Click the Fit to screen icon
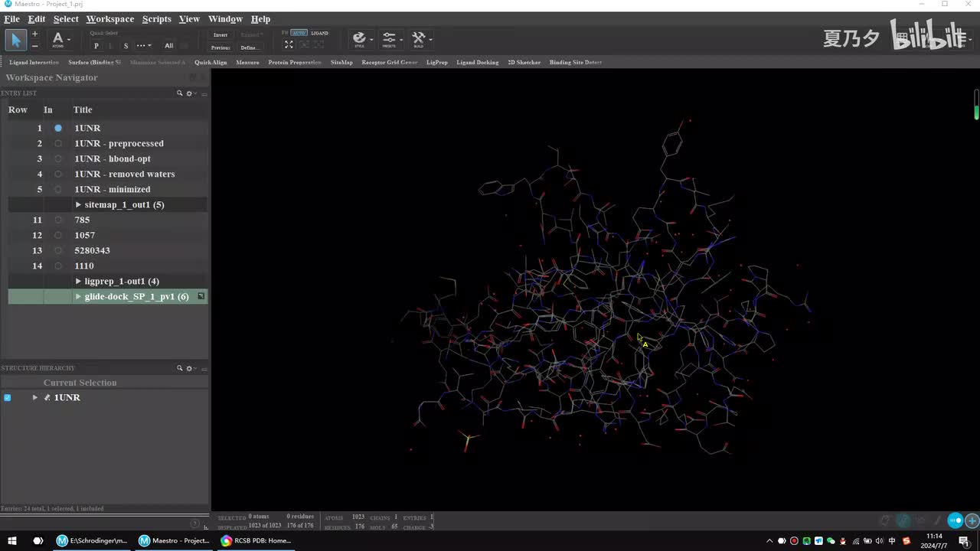Image resolution: width=980 pixels, height=551 pixels. pyautogui.click(x=289, y=45)
